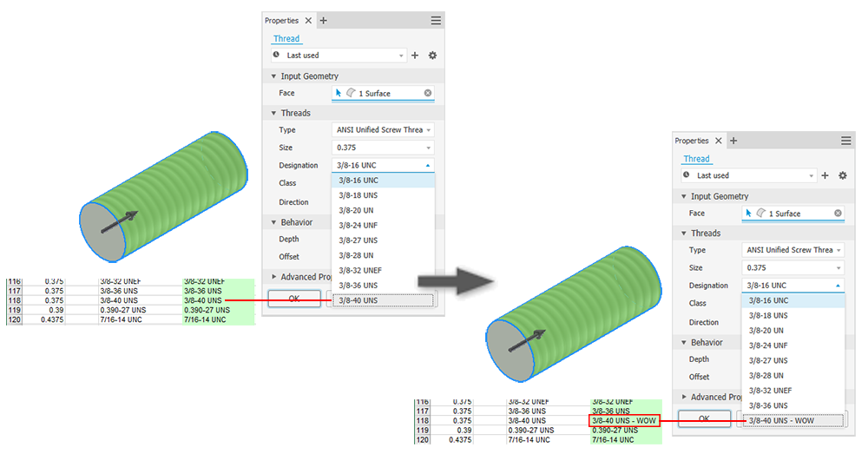This screenshot has width=868, height=454.
Task: Close the Properties tab in the left panel
Action: coord(308,21)
